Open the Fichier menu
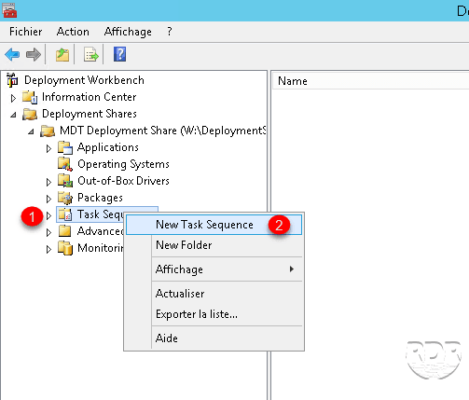Image resolution: width=469 pixels, height=400 pixels. click(x=25, y=32)
